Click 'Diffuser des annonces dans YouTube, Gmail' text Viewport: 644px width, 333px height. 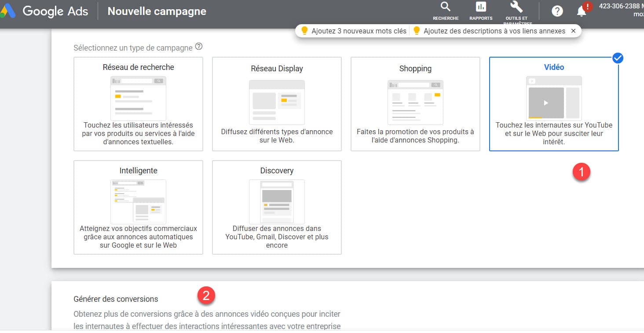coord(277,237)
